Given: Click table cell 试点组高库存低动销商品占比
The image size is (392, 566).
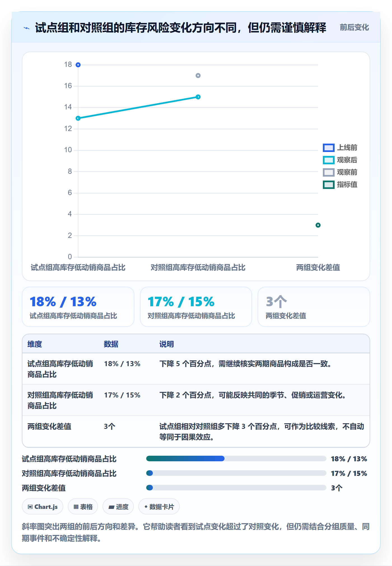Looking at the screenshot, I should click(x=60, y=369).
